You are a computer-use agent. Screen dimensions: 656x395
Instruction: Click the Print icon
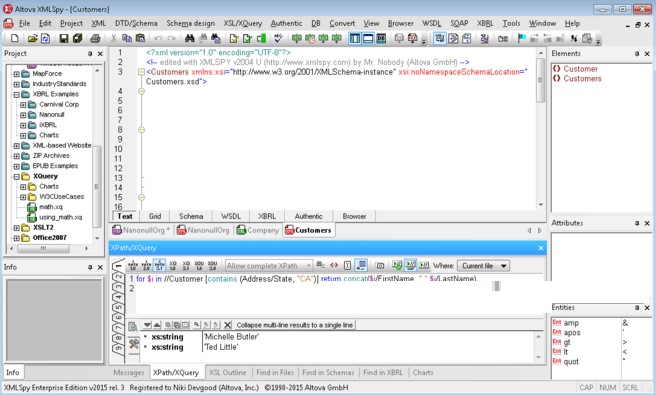pos(95,38)
